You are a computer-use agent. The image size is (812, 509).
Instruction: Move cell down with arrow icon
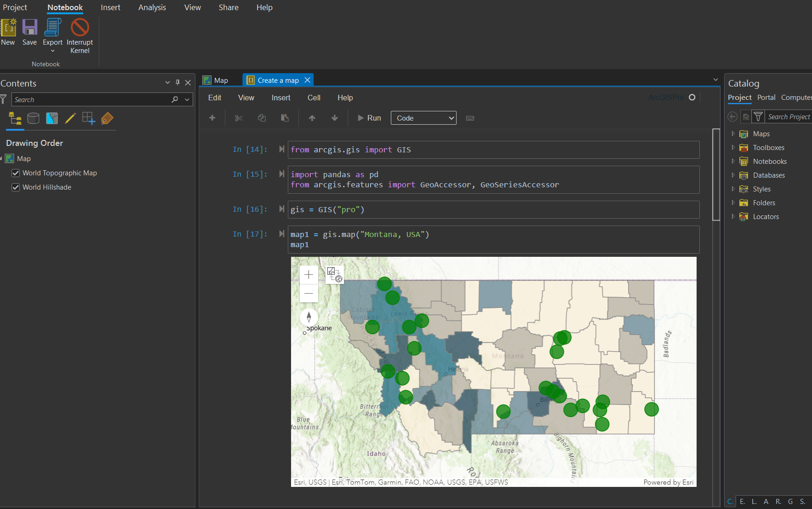point(335,118)
